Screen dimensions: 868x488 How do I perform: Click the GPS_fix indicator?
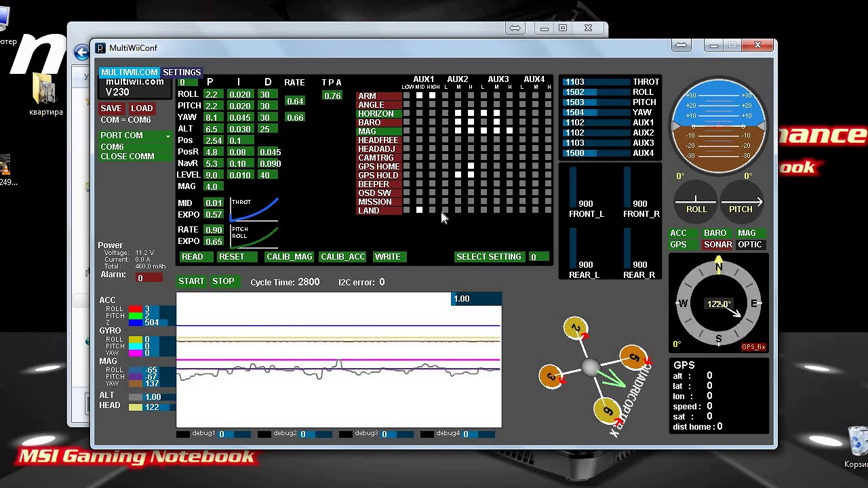[x=753, y=347]
